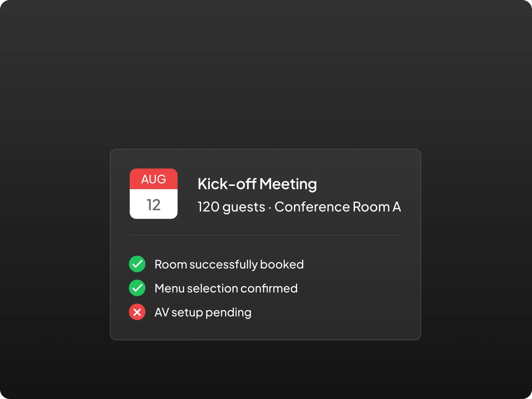The image size is (532, 399).
Task: Click the horizontal divider line in the card
Action: tap(265, 235)
